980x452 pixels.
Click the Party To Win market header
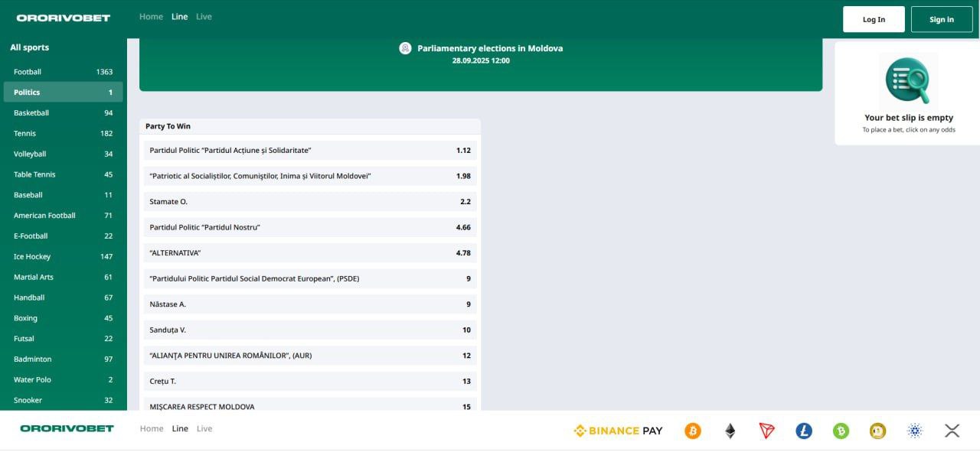pyautogui.click(x=310, y=126)
